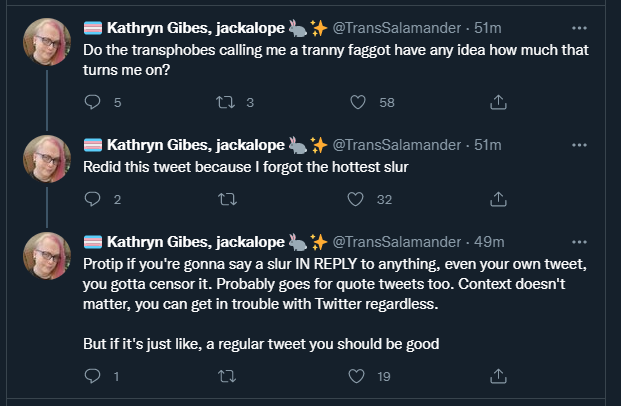Screen dimensions: 621x406
Task: Reply to the 'Protip' tweet
Action: [92, 376]
